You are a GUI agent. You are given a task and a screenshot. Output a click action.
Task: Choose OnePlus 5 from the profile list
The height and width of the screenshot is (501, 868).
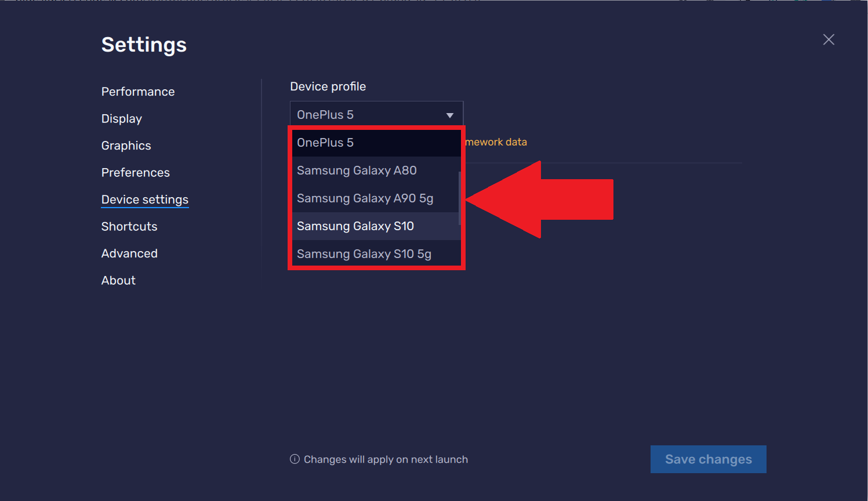(376, 143)
